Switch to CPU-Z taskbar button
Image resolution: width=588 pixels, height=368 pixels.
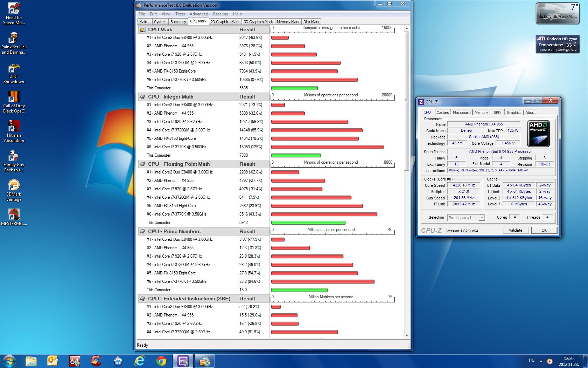(183, 361)
